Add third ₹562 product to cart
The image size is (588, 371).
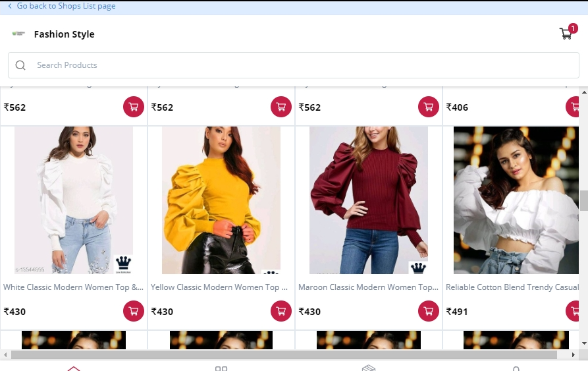point(428,107)
